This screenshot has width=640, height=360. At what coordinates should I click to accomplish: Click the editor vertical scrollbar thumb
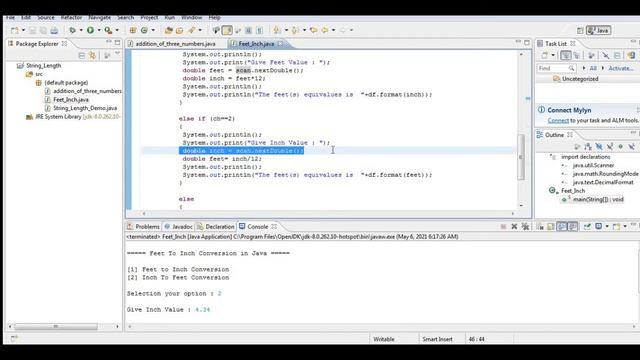pyautogui.click(x=521, y=157)
